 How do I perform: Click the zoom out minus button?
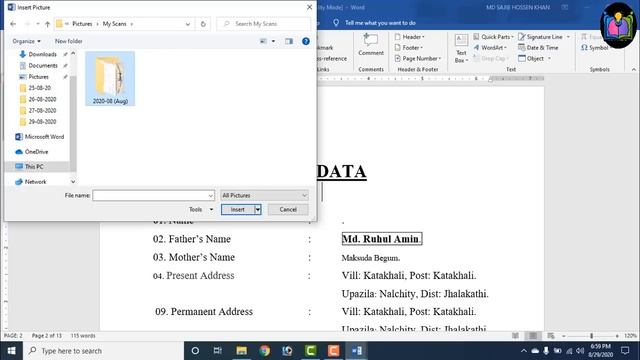point(564,336)
